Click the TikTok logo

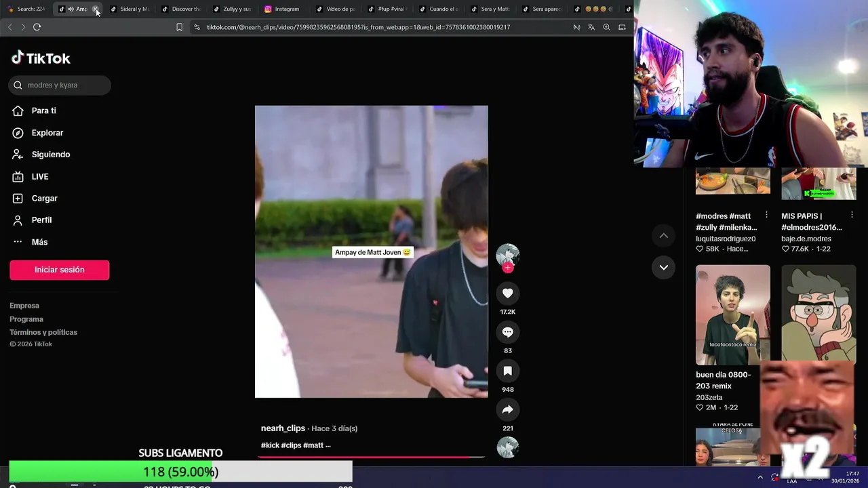(41, 58)
